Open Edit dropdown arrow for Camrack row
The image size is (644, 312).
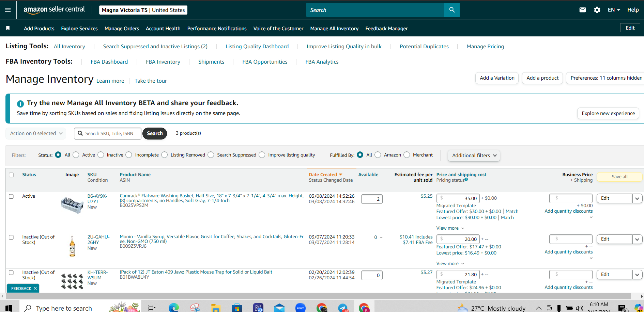[x=637, y=198]
